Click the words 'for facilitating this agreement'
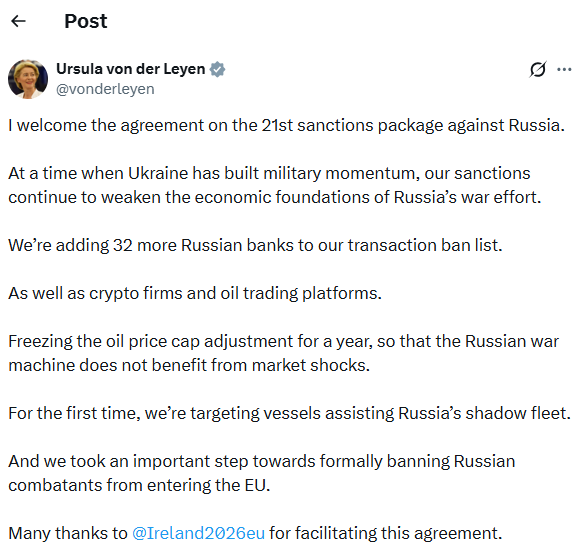588x559 pixels. tap(384, 533)
